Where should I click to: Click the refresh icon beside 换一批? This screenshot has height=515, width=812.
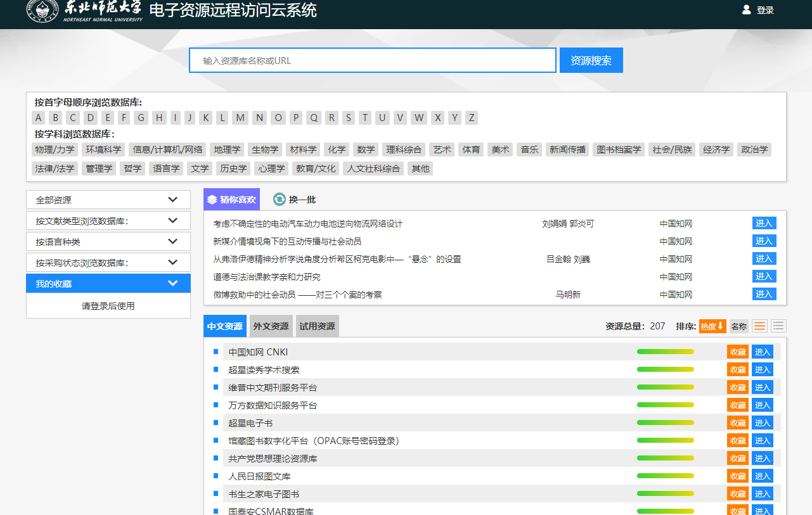(280, 200)
